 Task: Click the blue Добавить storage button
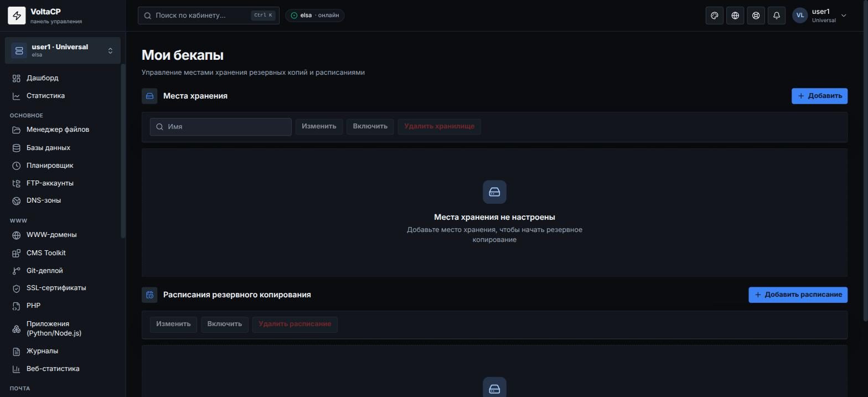click(819, 96)
